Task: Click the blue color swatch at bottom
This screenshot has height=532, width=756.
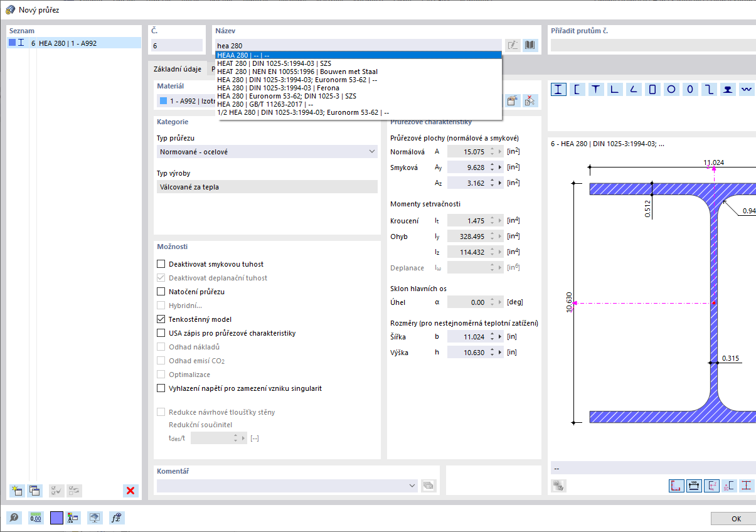Action: pyautogui.click(x=56, y=518)
